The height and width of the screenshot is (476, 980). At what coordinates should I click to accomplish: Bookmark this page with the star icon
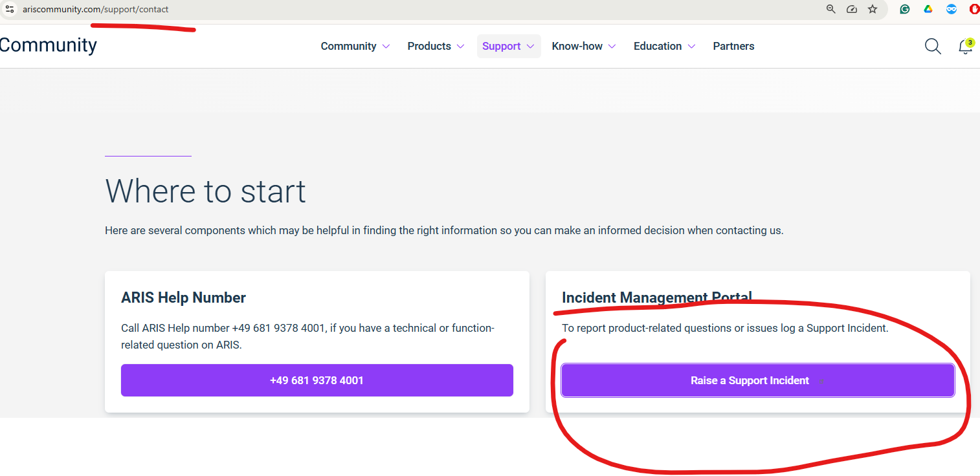(873, 9)
